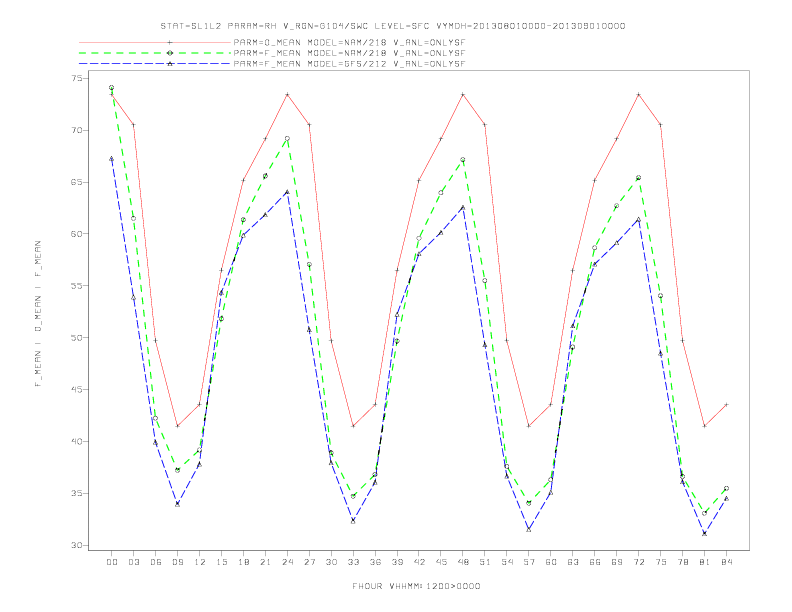Click x-axis tick label 42
The image size is (792, 612).
pyautogui.click(x=419, y=562)
